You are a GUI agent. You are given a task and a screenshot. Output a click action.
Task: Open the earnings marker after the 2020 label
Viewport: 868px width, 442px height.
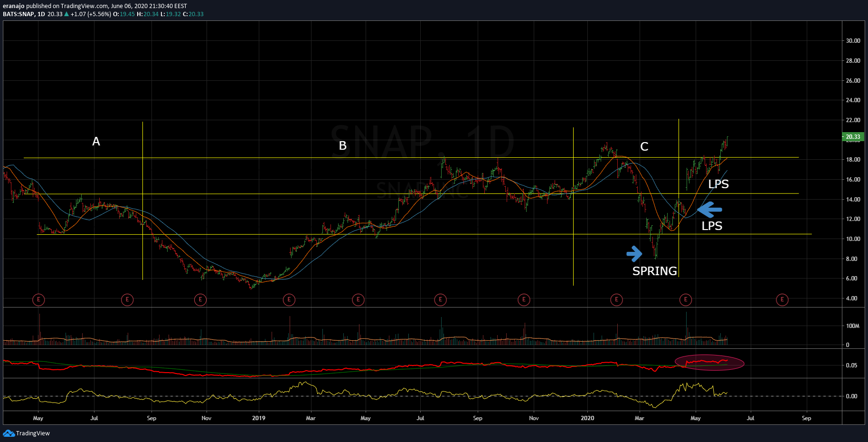click(616, 299)
